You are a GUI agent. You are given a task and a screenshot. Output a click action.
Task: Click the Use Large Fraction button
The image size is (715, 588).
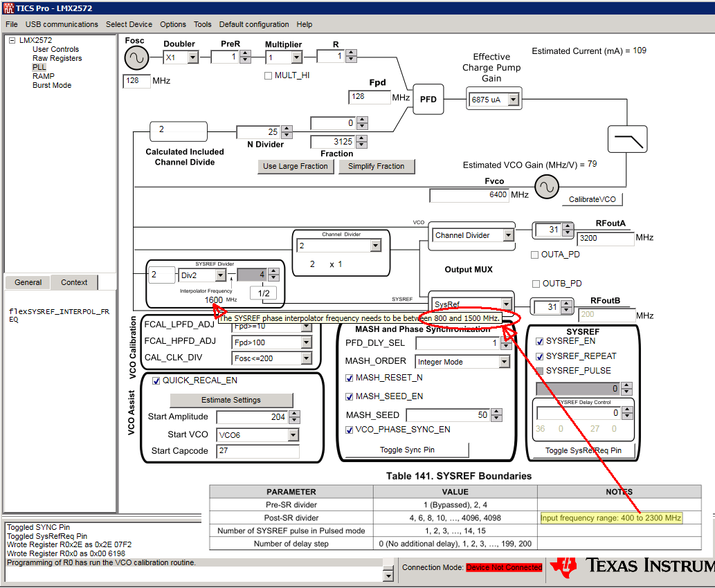[x=295, y=167]
